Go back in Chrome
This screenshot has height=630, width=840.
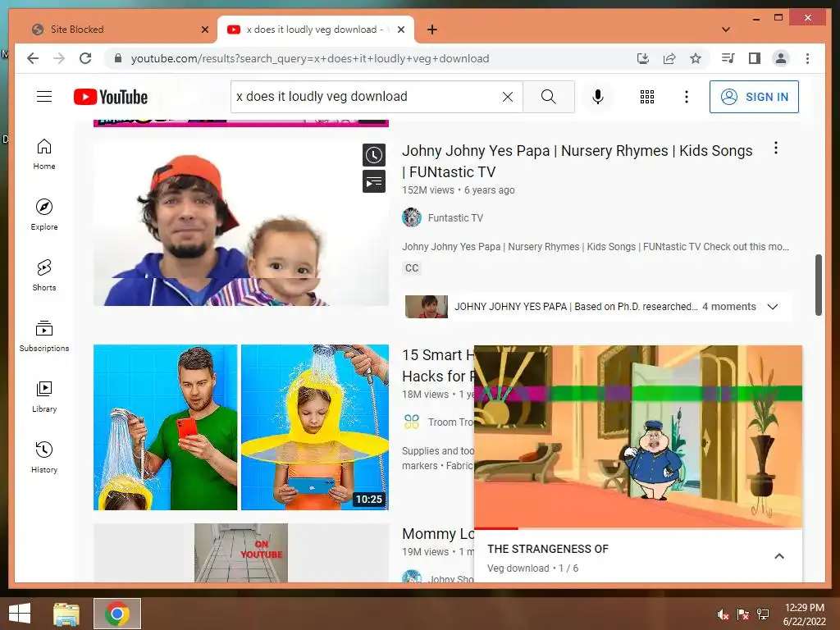click(33, 58)
